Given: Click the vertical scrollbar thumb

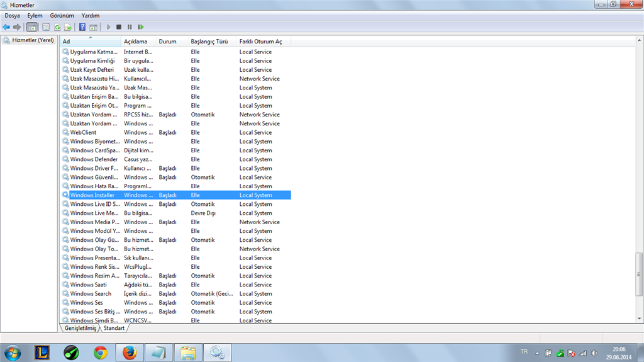Looking at the screenshot, I should pyautogui.click(x=639, y=274).
